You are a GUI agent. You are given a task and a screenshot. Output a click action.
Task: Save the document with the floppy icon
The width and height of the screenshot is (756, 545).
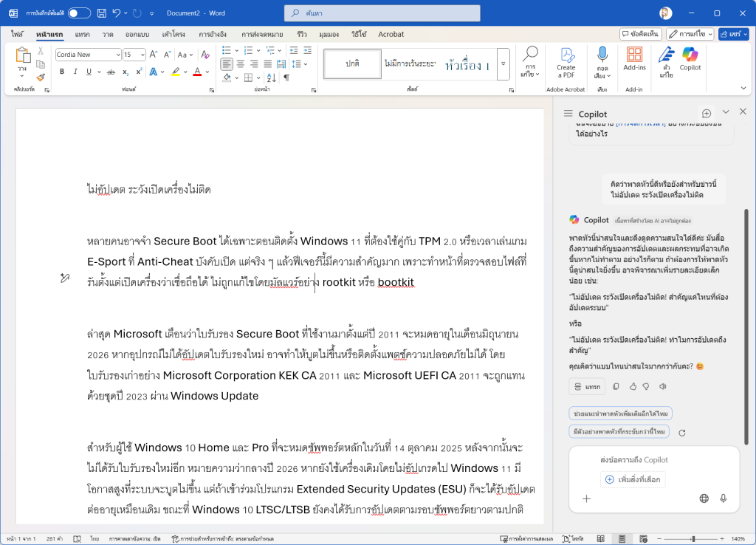[102, 13]
